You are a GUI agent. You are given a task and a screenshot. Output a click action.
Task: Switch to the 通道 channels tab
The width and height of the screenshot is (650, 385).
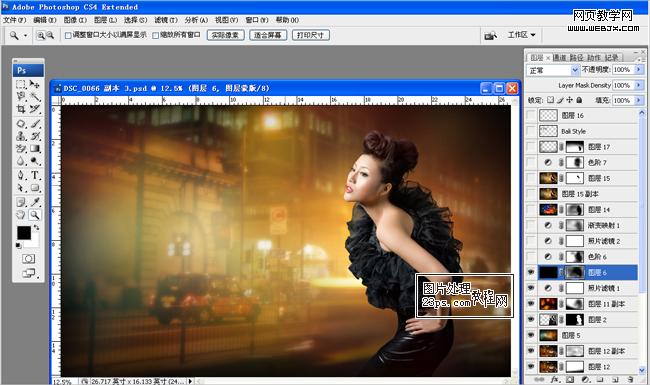(x=559, y=58)
